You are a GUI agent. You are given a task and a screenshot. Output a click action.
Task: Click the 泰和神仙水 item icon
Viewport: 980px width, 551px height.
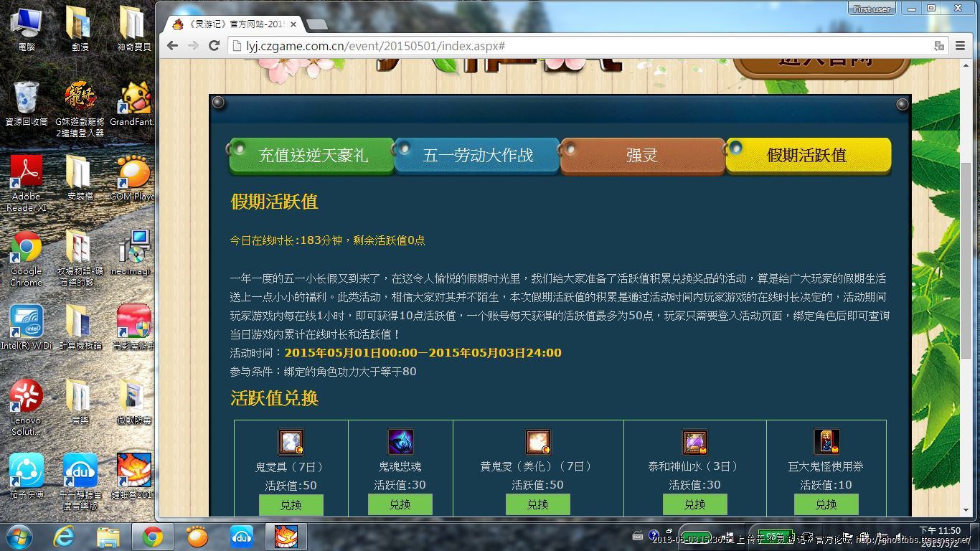click(x=694, y=442)
